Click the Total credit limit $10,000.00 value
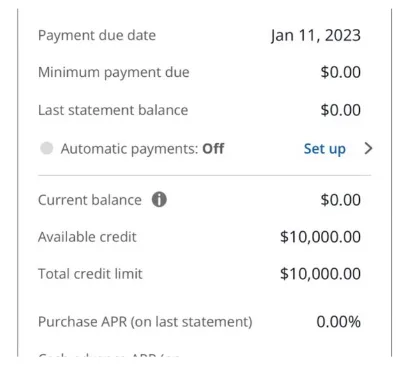Image resolution: width=407 pixels, height=390 pixels. click(320, 274)
